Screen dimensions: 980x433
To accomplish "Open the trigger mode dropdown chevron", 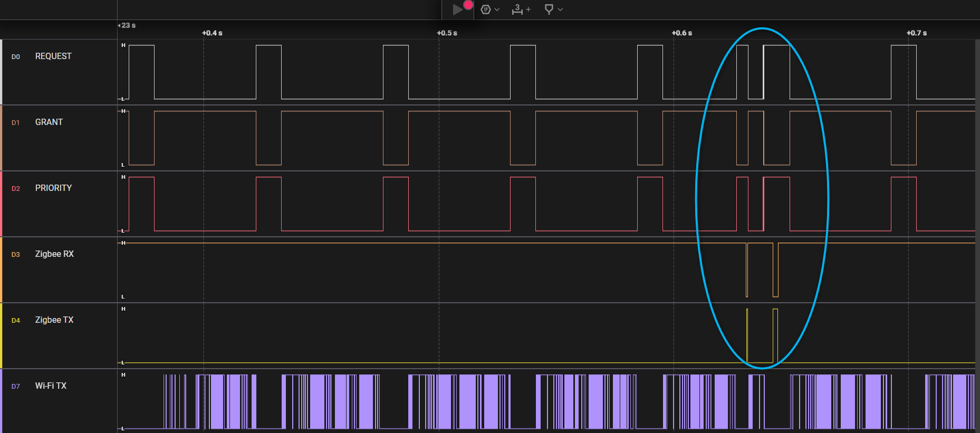I will click(497, 9).
